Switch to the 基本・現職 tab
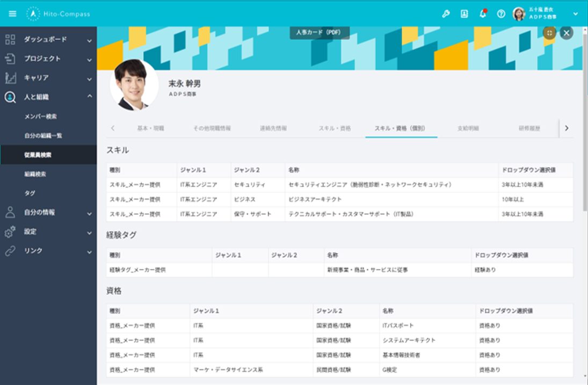Screen dimensions: 588x385 150,128
